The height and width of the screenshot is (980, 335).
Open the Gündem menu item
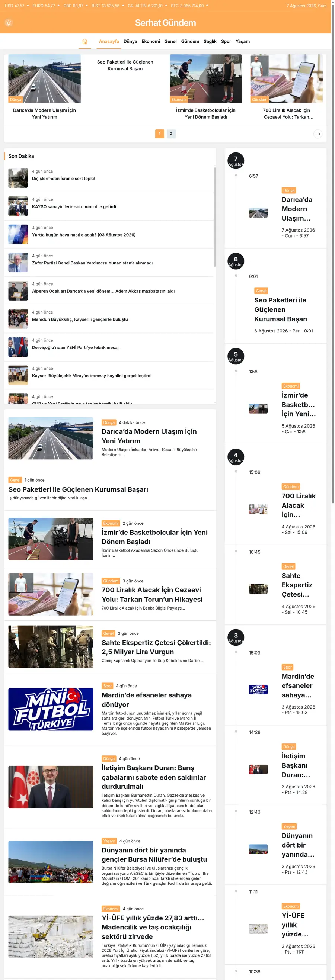coord(190,41)
